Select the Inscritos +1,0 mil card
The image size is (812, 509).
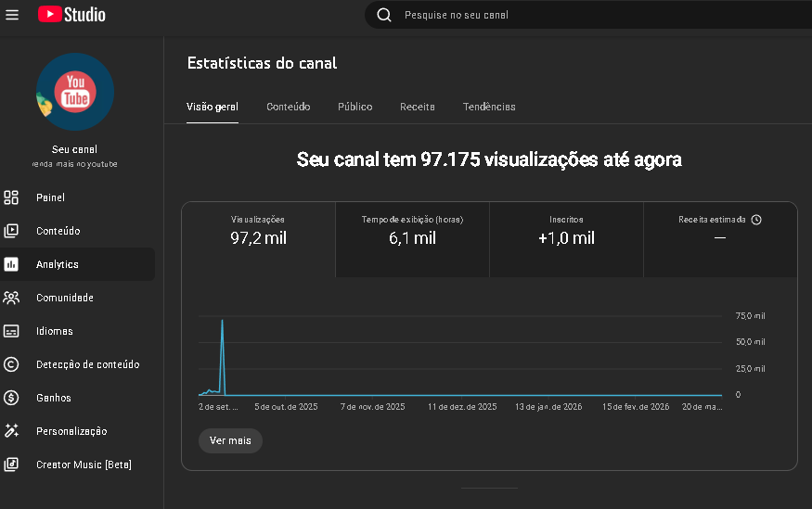[x=566, y=239]
